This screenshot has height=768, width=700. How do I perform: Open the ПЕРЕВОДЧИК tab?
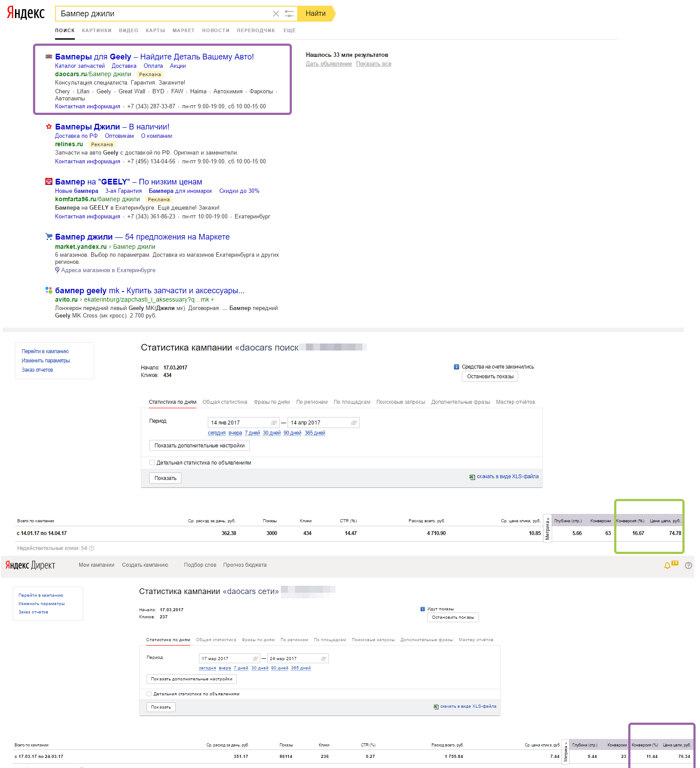coord(256,31)
